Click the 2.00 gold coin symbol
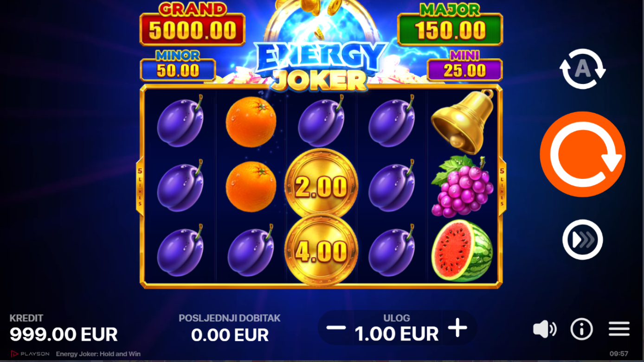The image size is (644, 362). tap(321, 186)
